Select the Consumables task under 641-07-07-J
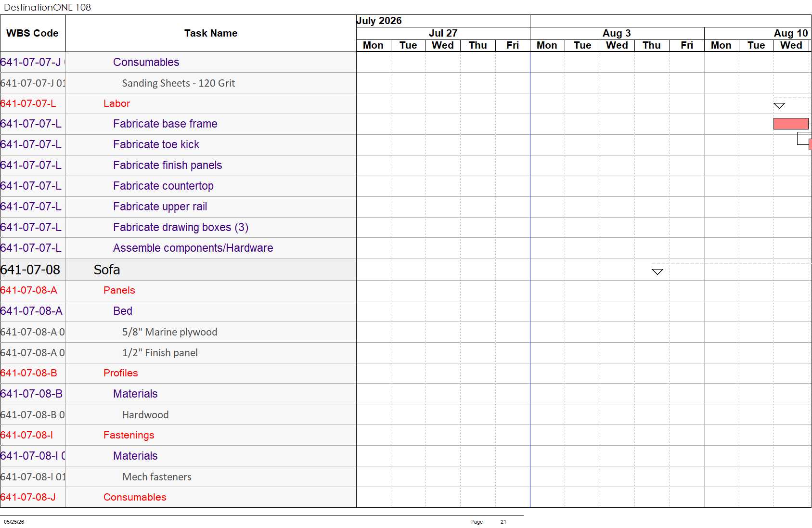 click(146, 62)
